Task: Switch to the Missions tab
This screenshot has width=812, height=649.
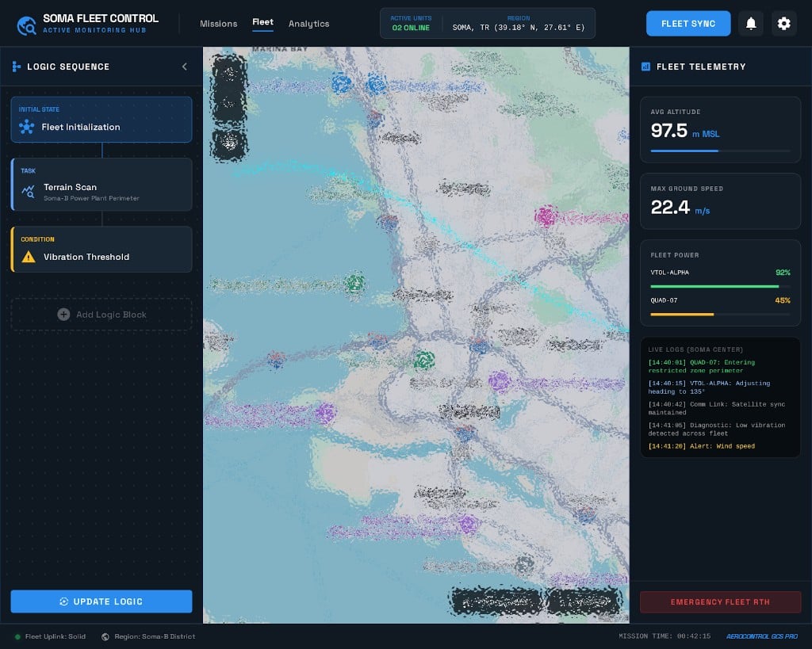Action: 219,24
